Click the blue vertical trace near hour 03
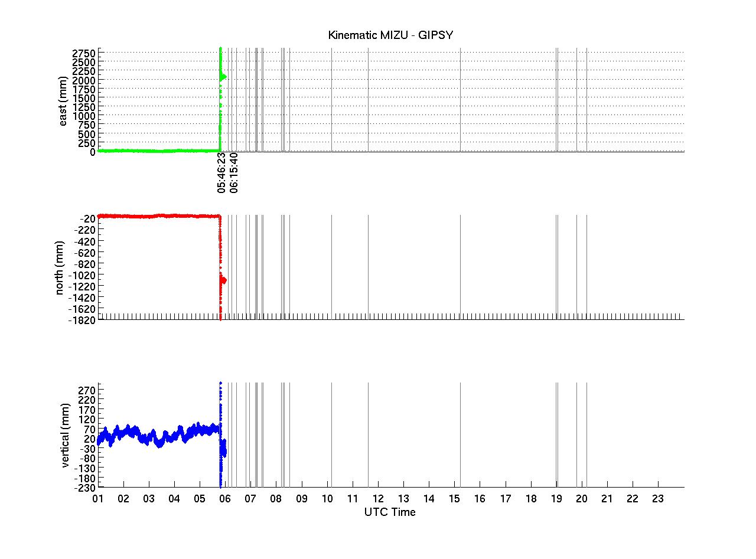This screenshot has height=559, width=756. click(149, 438)
